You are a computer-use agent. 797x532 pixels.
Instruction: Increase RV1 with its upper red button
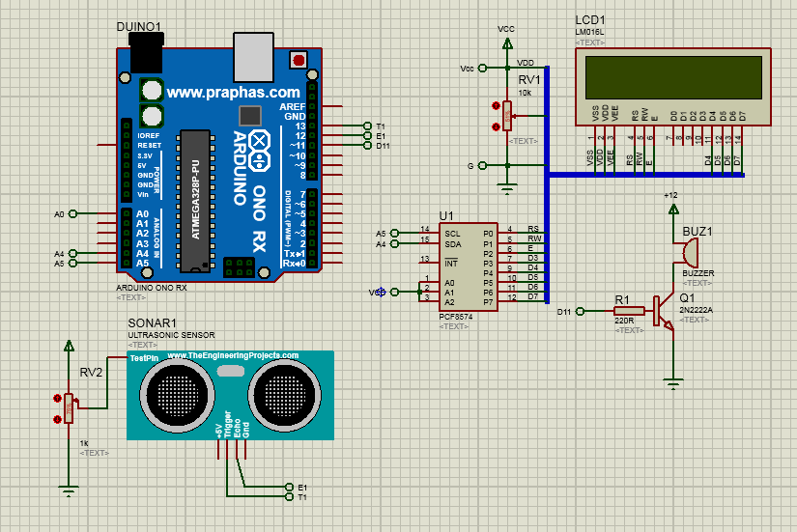tap(497, 105)
